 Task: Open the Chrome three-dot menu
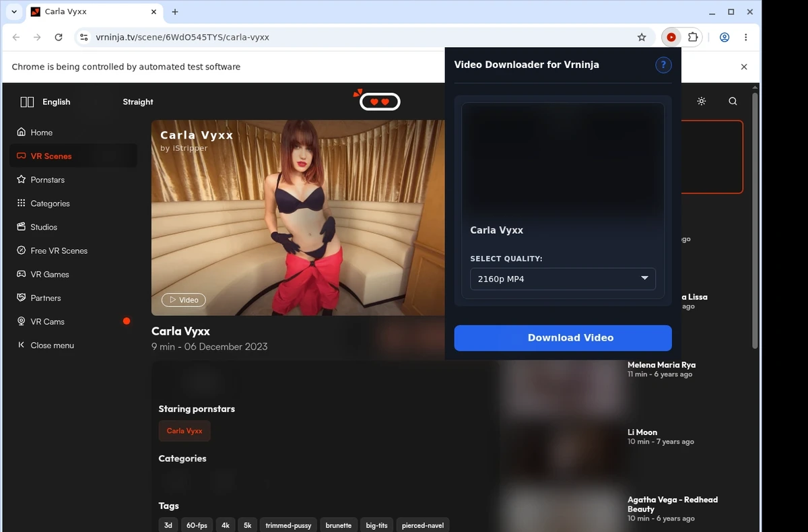745,38
